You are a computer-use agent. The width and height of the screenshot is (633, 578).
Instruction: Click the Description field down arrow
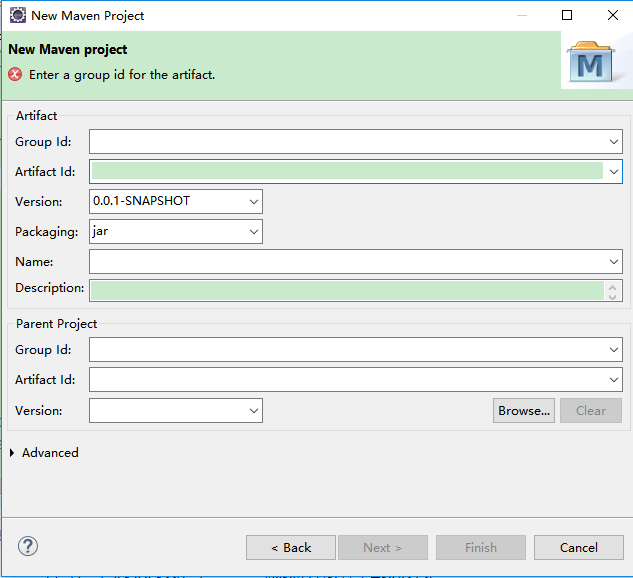click(x=612, y=297)
